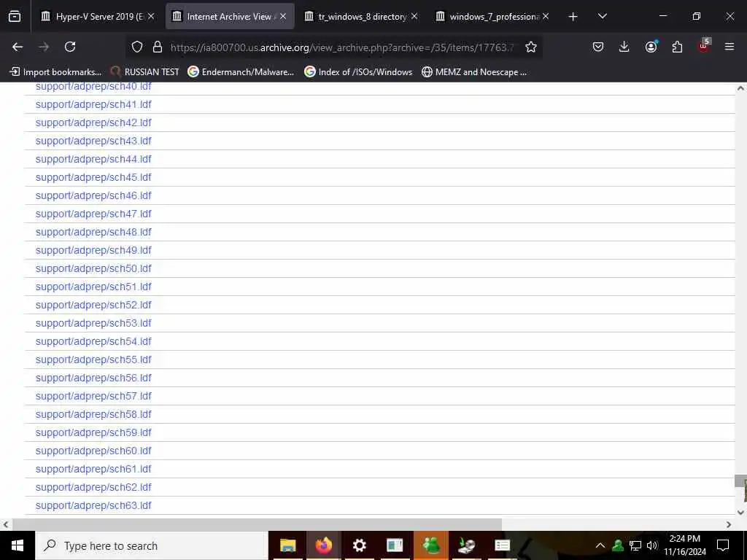Open Endermanch/Malware bookmark
Image resolution: width=747 pixels, height=560 pixels.
pos(241,72)
